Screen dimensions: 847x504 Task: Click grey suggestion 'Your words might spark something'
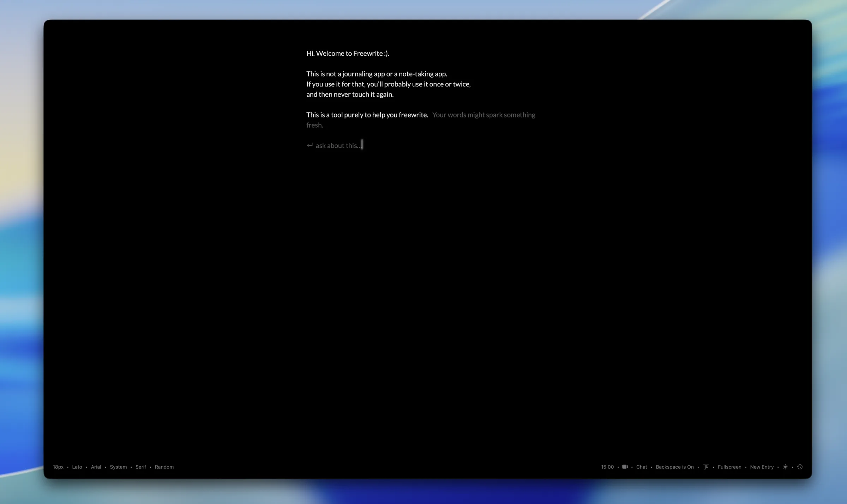click(x=483, y=115)
